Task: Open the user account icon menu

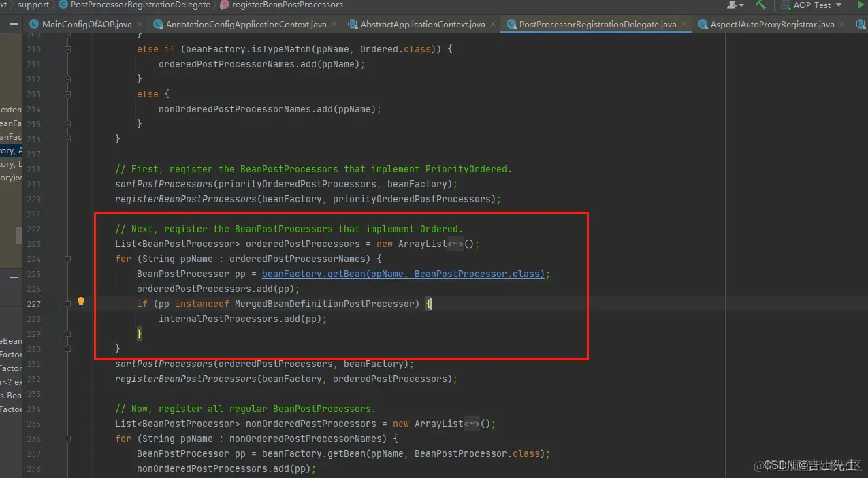Action: pos(735,5)
